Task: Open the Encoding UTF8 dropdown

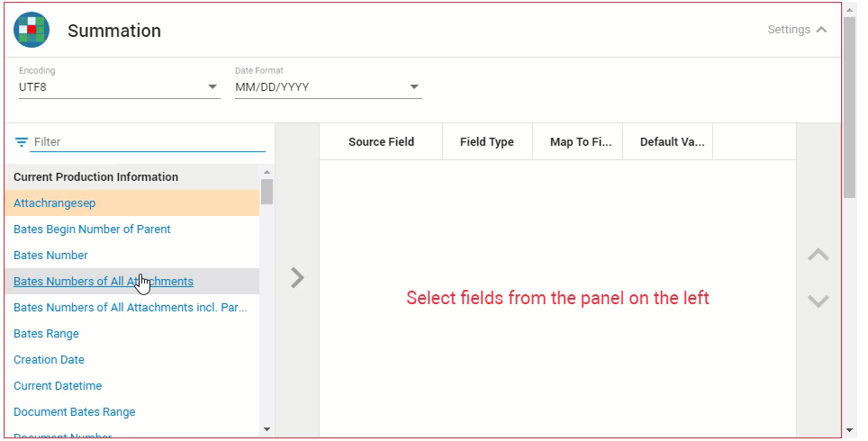Action: tap(119, 87)
